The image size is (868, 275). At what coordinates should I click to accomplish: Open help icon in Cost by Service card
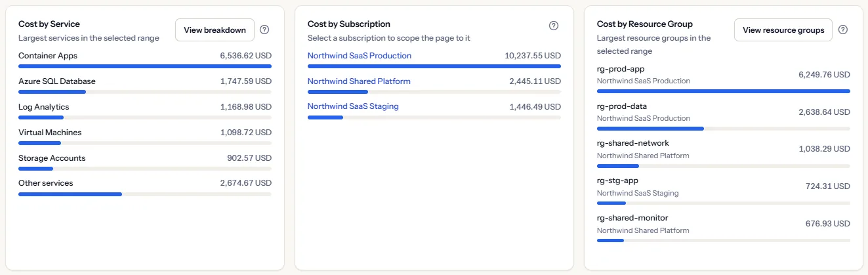coord(264,30)
